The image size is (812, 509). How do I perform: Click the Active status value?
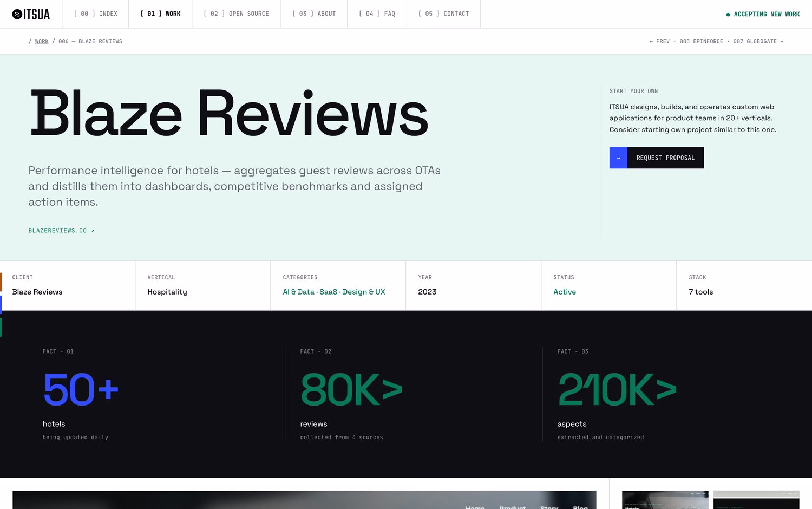click(565, 292)
